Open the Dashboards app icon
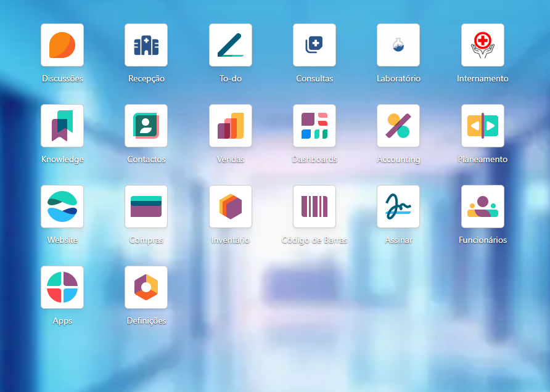 click(314, 126)
